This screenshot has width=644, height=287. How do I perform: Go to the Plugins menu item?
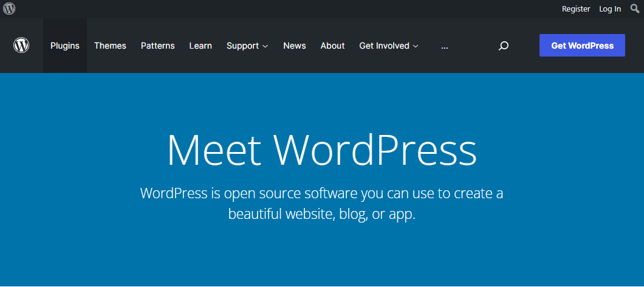pyautogui.click(x=65, y=46)
